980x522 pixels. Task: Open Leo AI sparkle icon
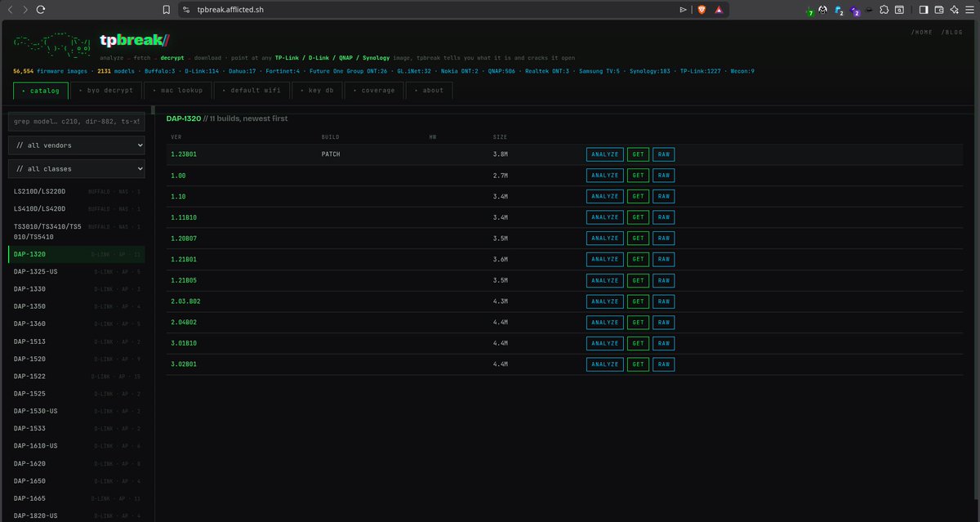click(954, 10)
